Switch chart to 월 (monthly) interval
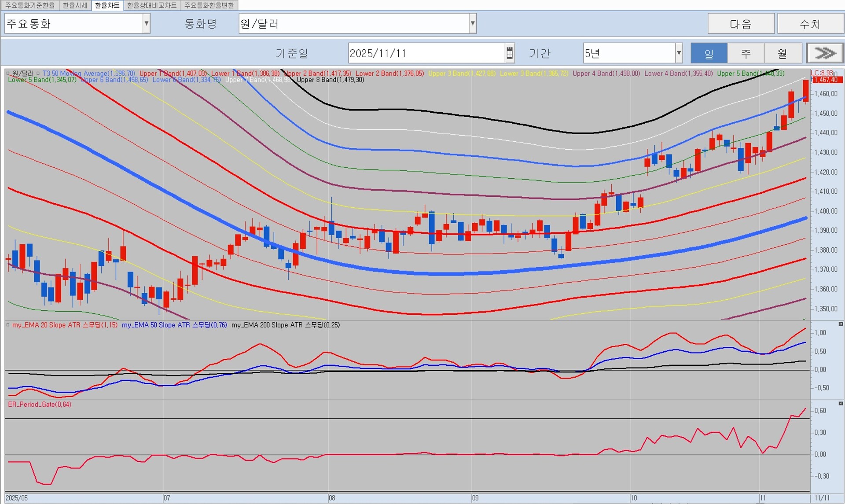 (782, 53)
